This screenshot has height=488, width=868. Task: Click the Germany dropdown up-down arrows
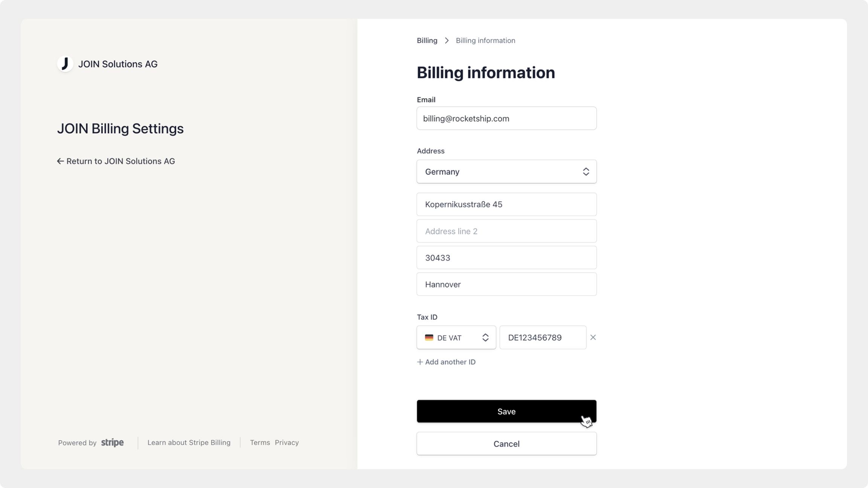[586, 172]
